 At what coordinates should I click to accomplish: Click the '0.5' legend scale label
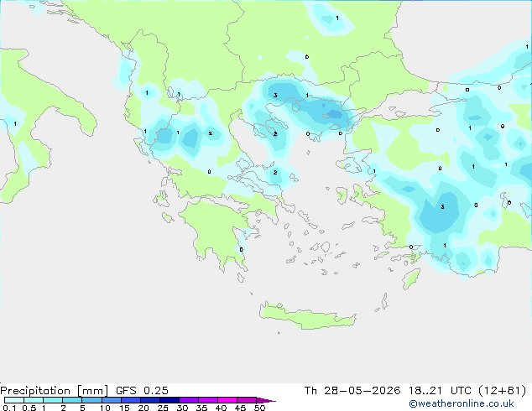[x=29, y=408]
